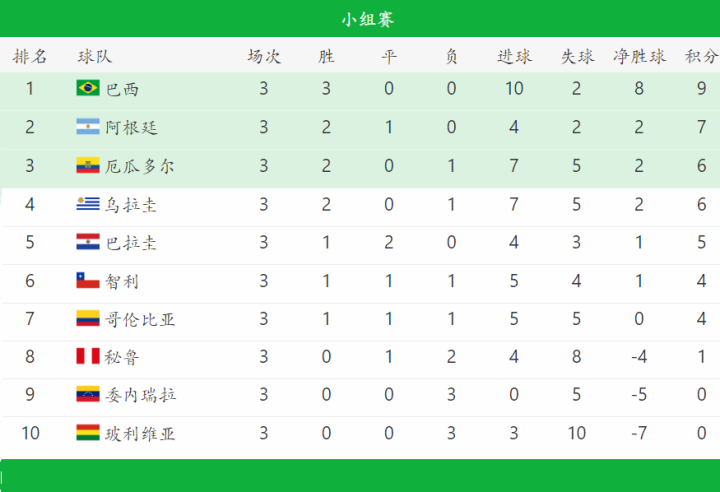Viewport: 720px width, 492px height.
Task: Click the 积分 column header
Action: click(701, 57)
